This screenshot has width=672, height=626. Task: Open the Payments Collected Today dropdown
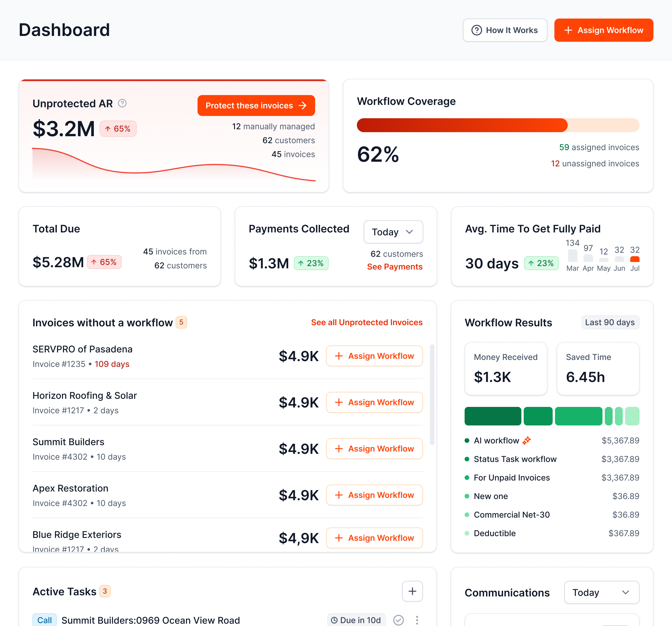tap(393, 232)
